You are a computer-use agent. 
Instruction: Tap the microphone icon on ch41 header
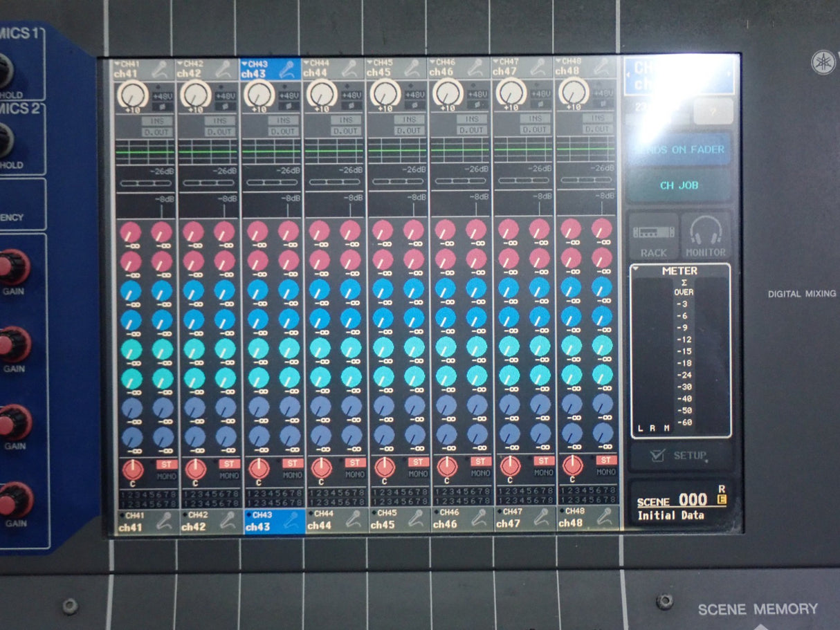coord(162,68)
